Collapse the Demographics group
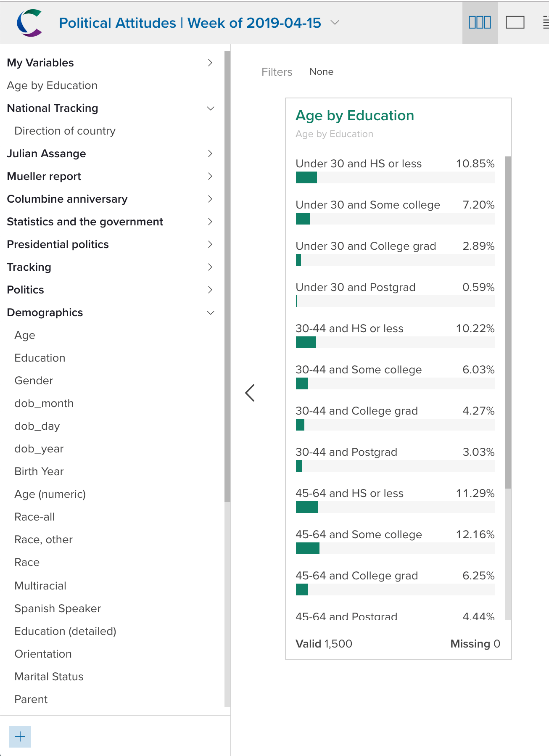The image size is (549, 756). [x=211, y=312]
